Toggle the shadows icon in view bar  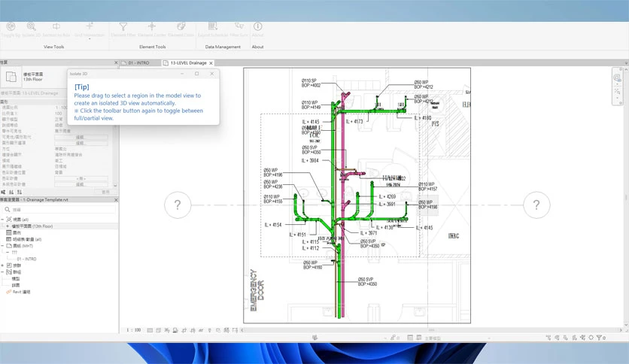coord(175,330)
